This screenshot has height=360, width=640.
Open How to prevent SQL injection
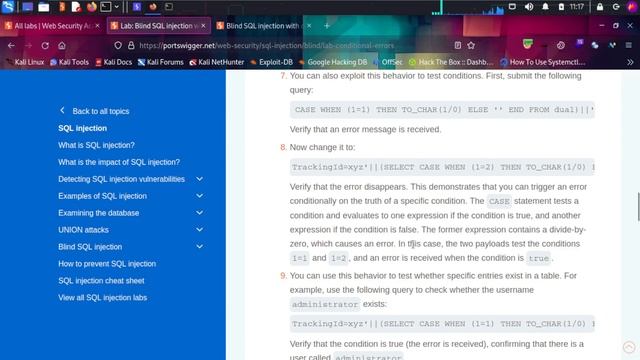tap(107, 264)
